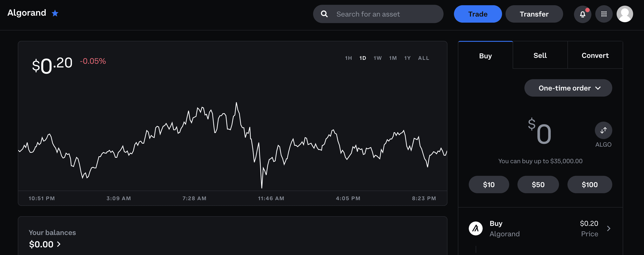Choose the $10 quick amount

click(489, 185)
